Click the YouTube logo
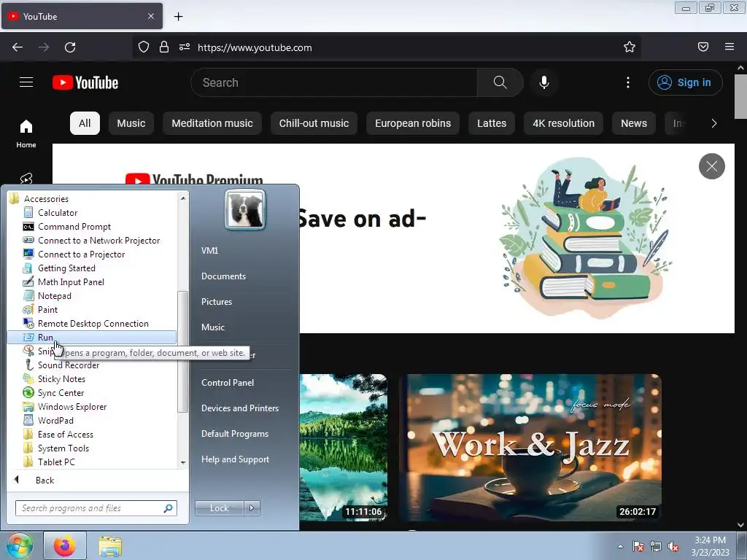 85,82
